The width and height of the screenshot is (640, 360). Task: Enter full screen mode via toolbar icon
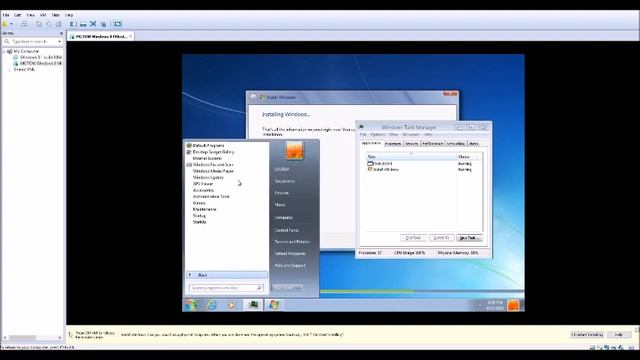pyautogui.click(x=93, y=24)
